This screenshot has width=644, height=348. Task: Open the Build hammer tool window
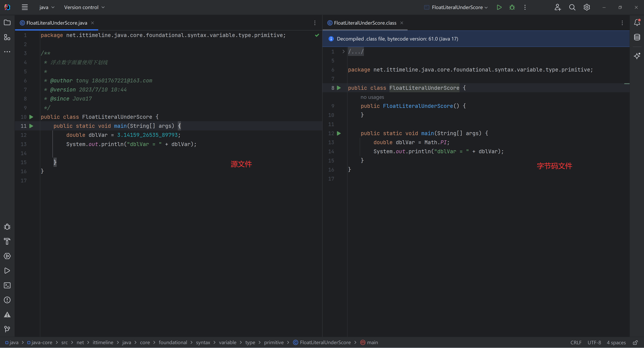[7, 241]
